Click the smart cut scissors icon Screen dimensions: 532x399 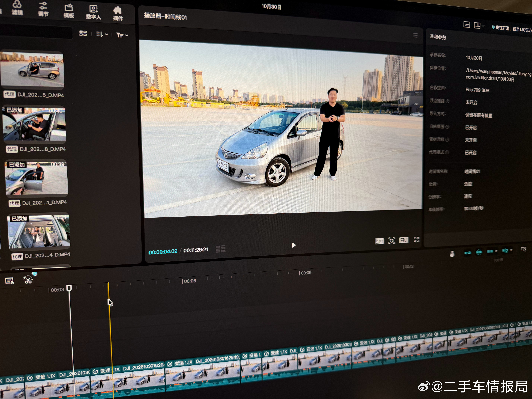point(28,280)
